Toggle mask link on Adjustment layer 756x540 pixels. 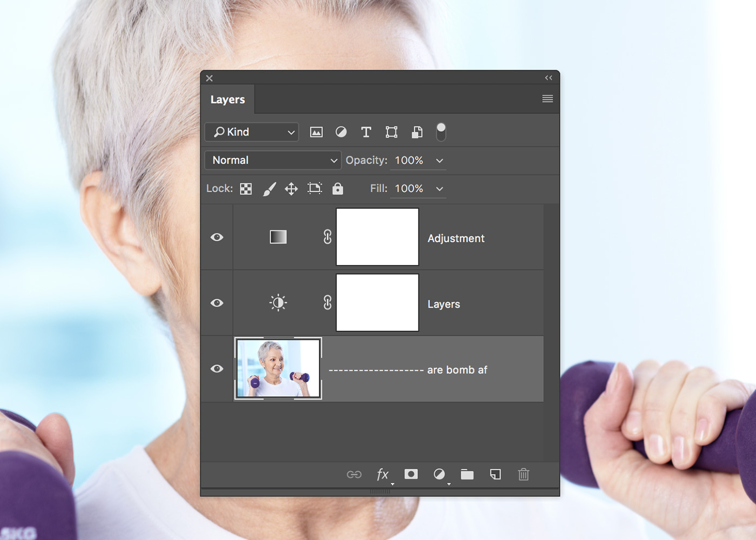[327, 237]
